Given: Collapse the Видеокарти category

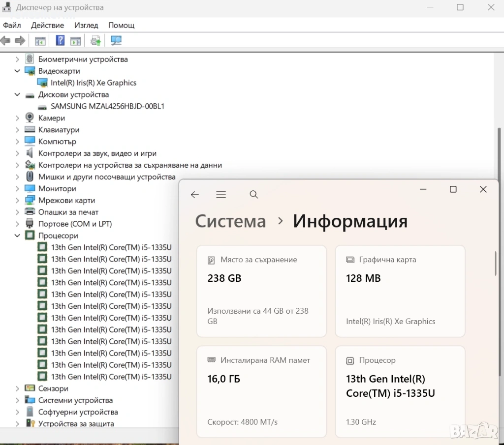Looking at the screenshot, I should tap(17, 71).
